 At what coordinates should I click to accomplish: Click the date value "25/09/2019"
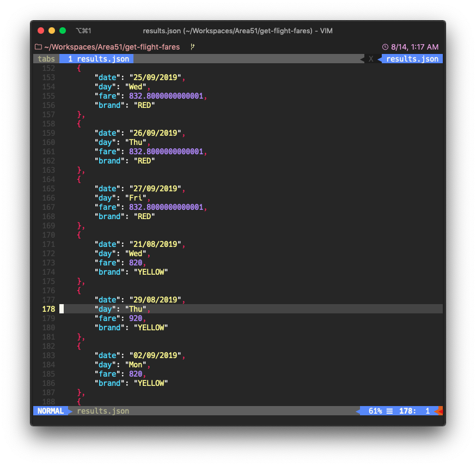[x=155, y=77]
